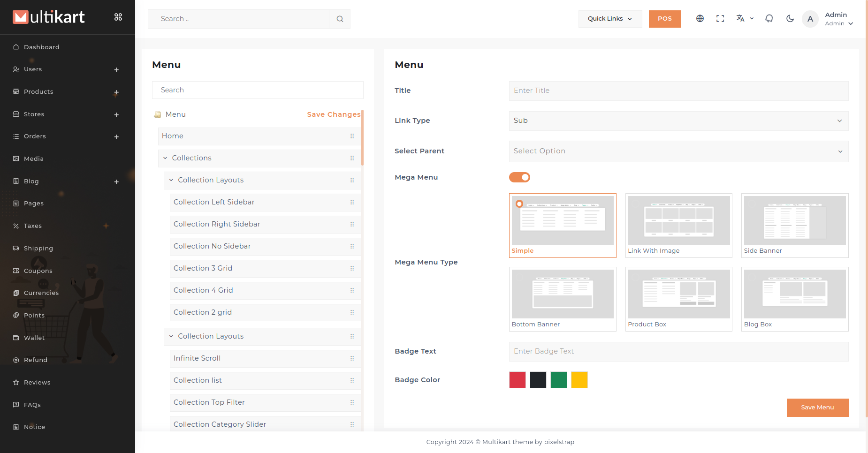Click the drag handle on Home item
This screenshot has height=453, width=868.
click(352, 136)
